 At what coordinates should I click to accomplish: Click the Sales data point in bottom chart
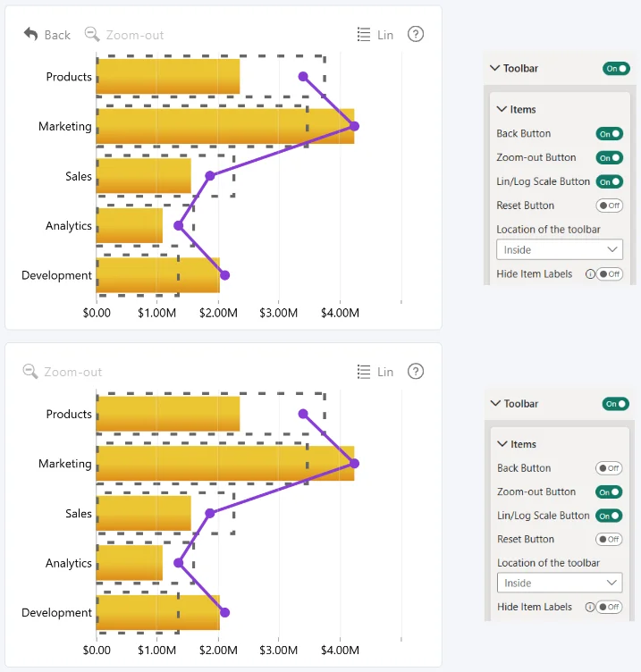pos(210,513)
